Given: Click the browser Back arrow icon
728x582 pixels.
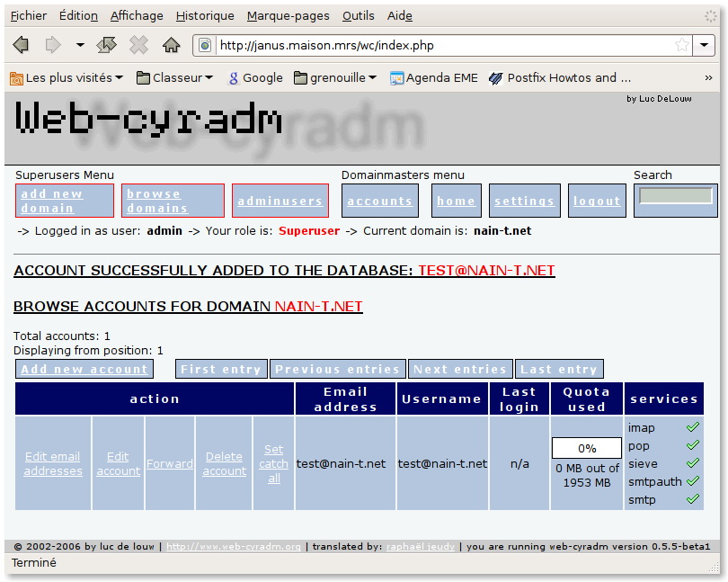Looking at the screenshot, I should tap(21, 45).
